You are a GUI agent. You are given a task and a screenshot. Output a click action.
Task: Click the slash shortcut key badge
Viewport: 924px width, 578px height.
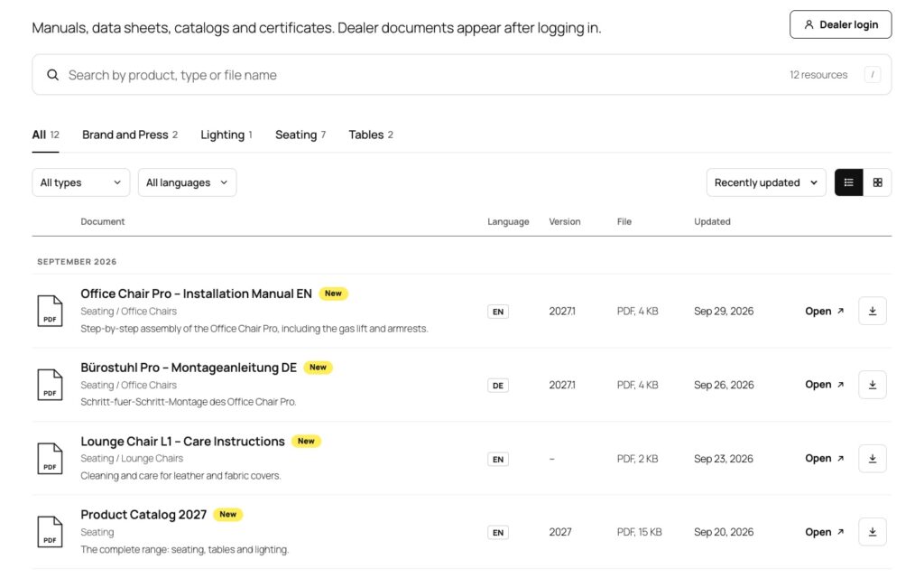pos(873,75)
